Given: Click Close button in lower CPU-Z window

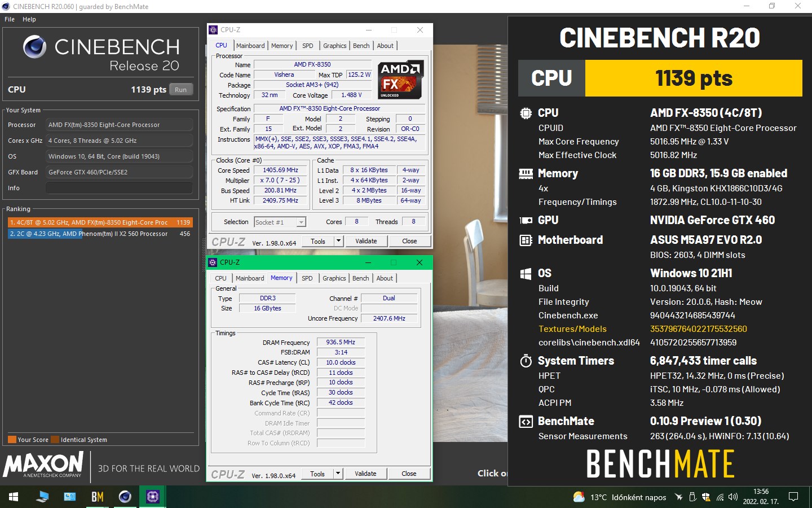Looking at the screenshot, I should (409, 474).
